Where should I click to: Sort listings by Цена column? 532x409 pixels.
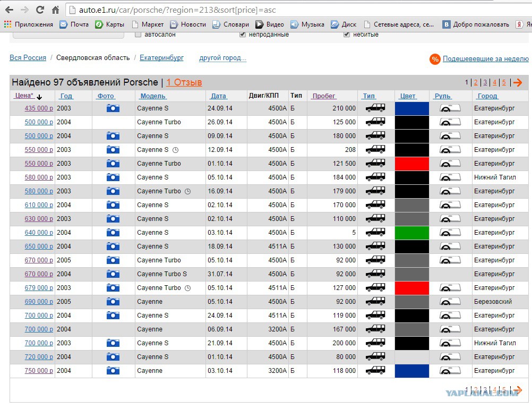pos(24,96)
